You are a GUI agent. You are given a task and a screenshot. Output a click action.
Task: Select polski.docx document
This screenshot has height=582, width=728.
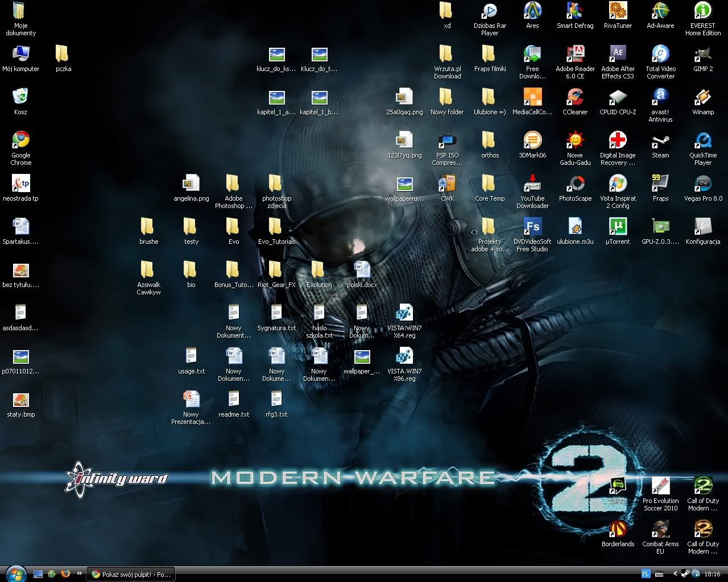click(362, 274)
